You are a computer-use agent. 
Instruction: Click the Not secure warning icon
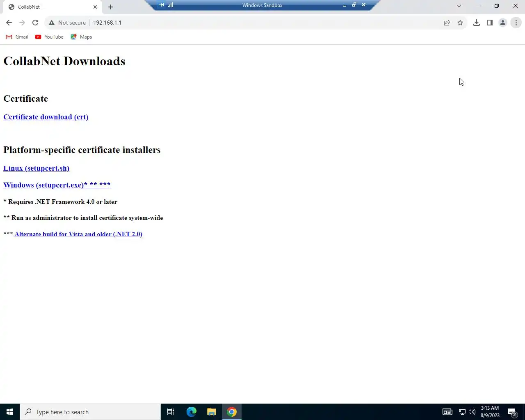pos(52,23)
